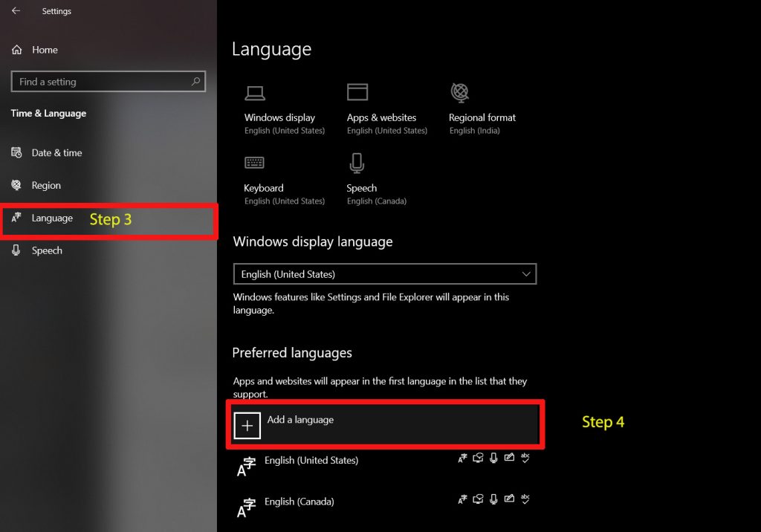This screenshot has width=761, height=532.
Task: Click the display language dropdown chevron
Action: (x=526, y=273)
